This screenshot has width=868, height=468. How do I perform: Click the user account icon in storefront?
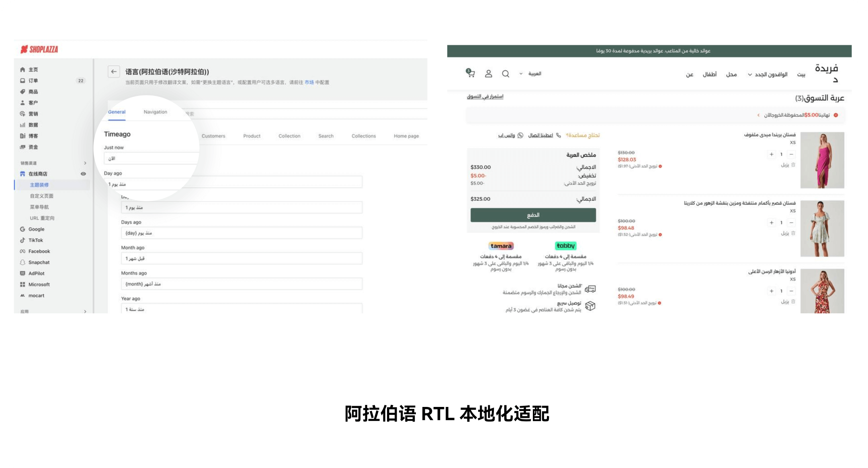point(489,73)
